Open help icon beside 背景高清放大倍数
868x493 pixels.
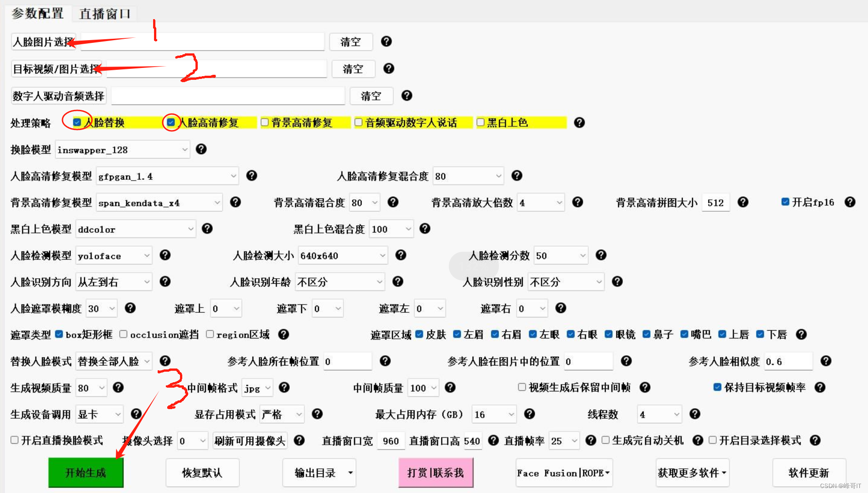point(577,202)
